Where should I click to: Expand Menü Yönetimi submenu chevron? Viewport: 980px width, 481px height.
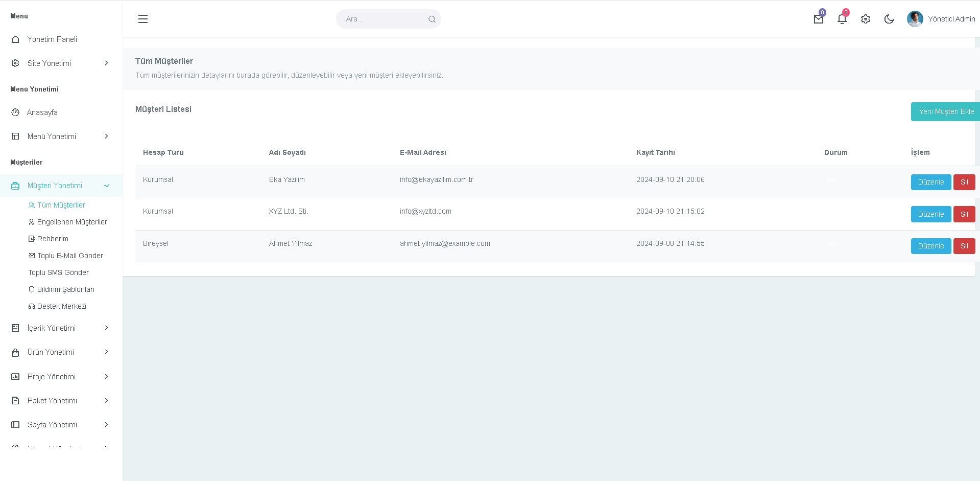(106, 136)
